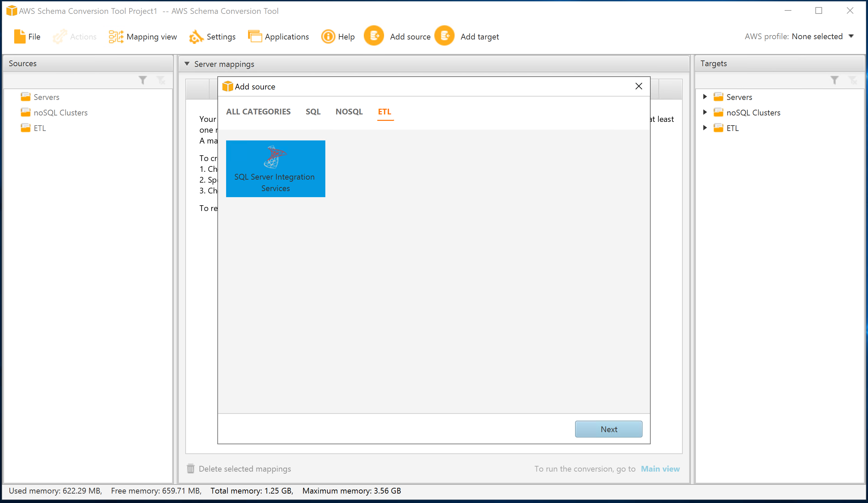Click the File icon in the toolbar
This screenshot has width=868, height=503.
(x=20, y=36)
